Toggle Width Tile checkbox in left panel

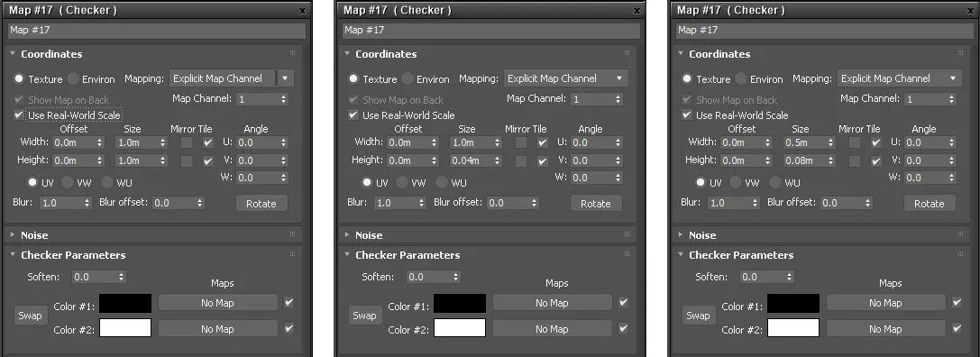tap(208, 142)
